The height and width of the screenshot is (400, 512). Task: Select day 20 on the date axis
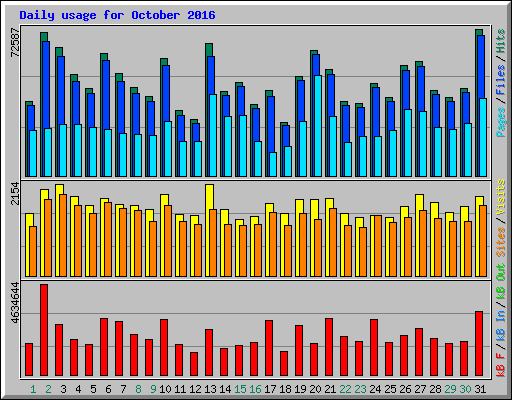click(x=315, y=389)
